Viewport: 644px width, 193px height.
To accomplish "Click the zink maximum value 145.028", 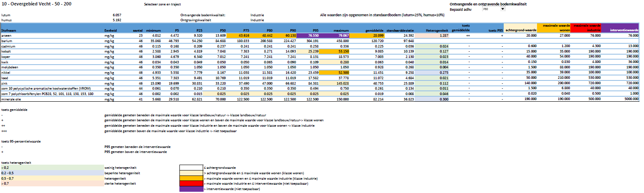I will point(341,84).
